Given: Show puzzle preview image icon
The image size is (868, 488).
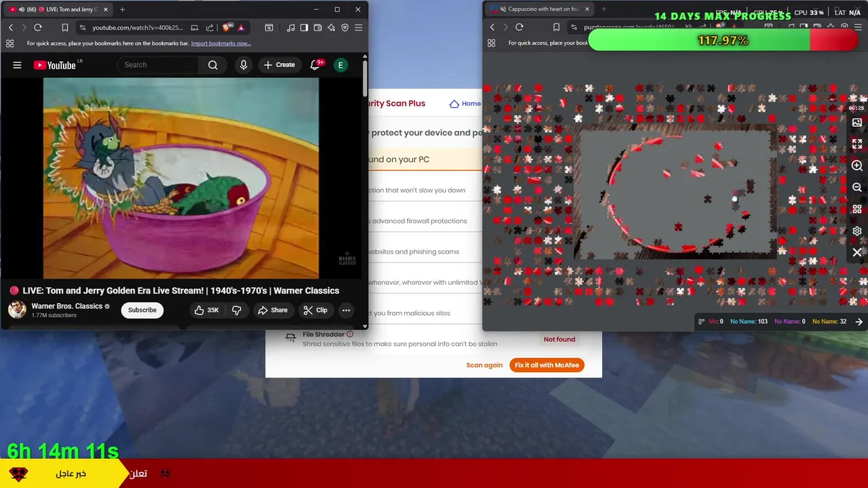Looking at the screenshot, I should pyautogui.click(x=857, y=123).
